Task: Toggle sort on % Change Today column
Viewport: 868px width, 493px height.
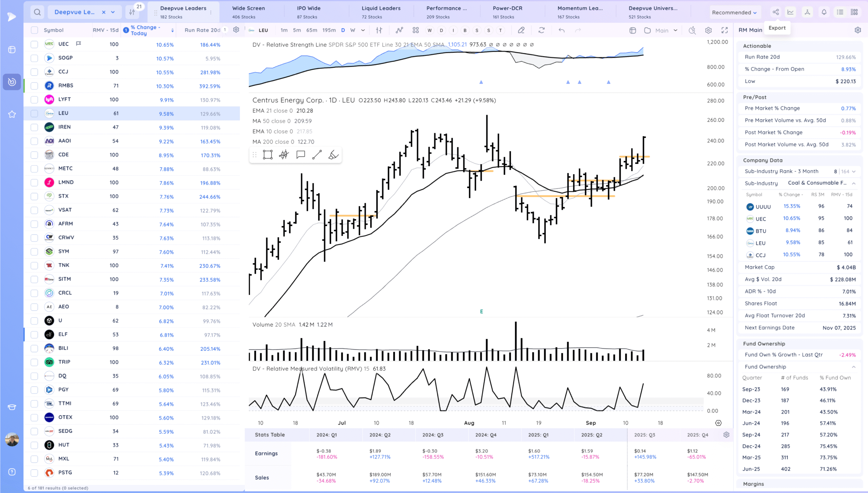Action: tap(173, 30)
